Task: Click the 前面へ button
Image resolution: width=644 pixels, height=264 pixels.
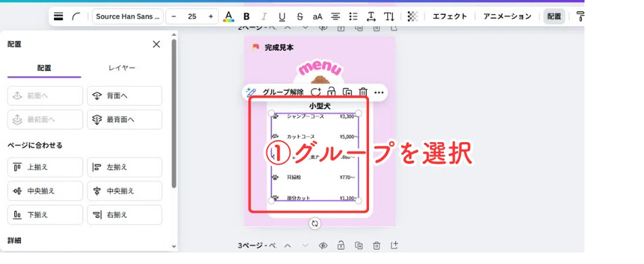Action: click(x=45, y=96)
